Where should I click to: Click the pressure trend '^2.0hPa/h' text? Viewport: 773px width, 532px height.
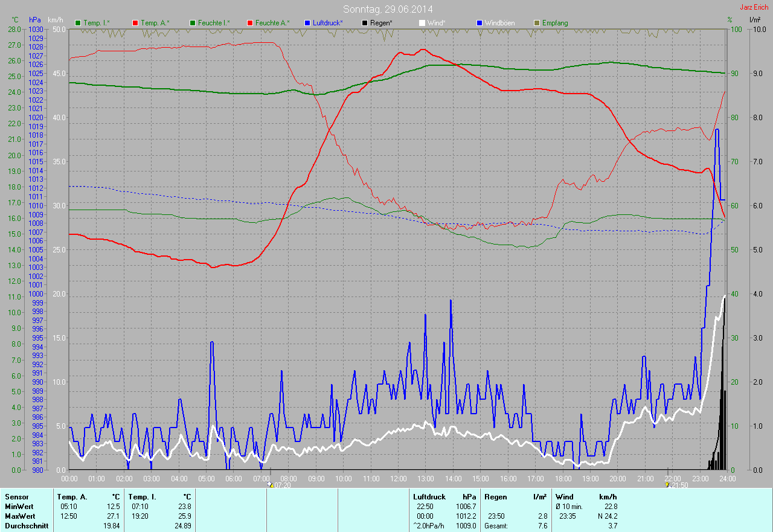(429, 526)
